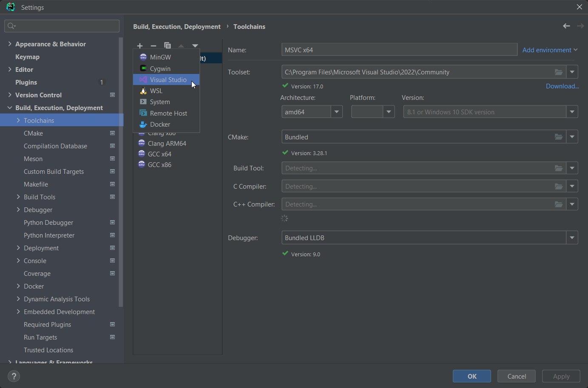Click the settings search field

click(62, 26)
